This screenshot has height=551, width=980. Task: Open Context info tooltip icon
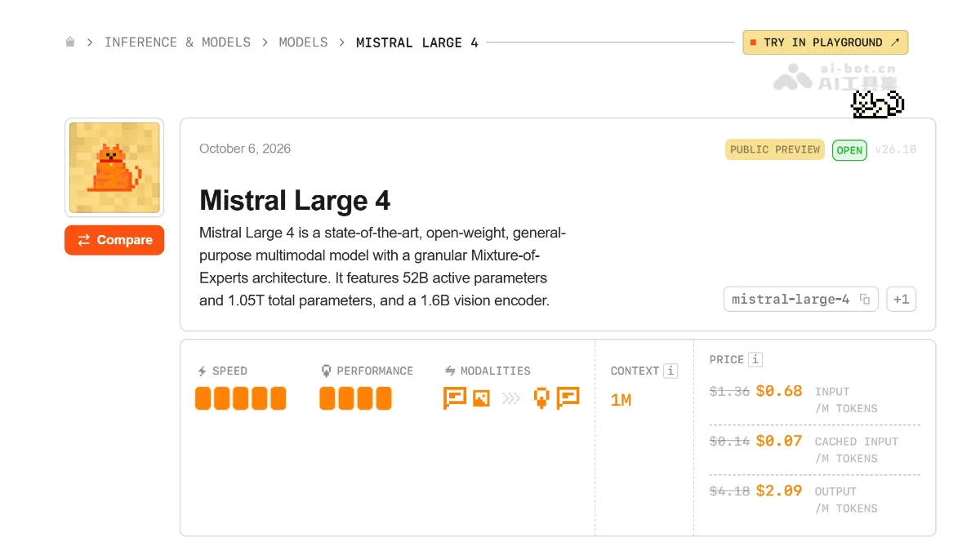click(670, 371)
